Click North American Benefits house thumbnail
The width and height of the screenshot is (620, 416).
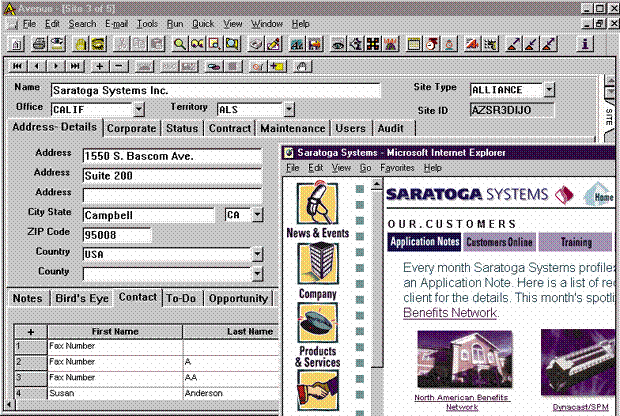coord(465,359)
